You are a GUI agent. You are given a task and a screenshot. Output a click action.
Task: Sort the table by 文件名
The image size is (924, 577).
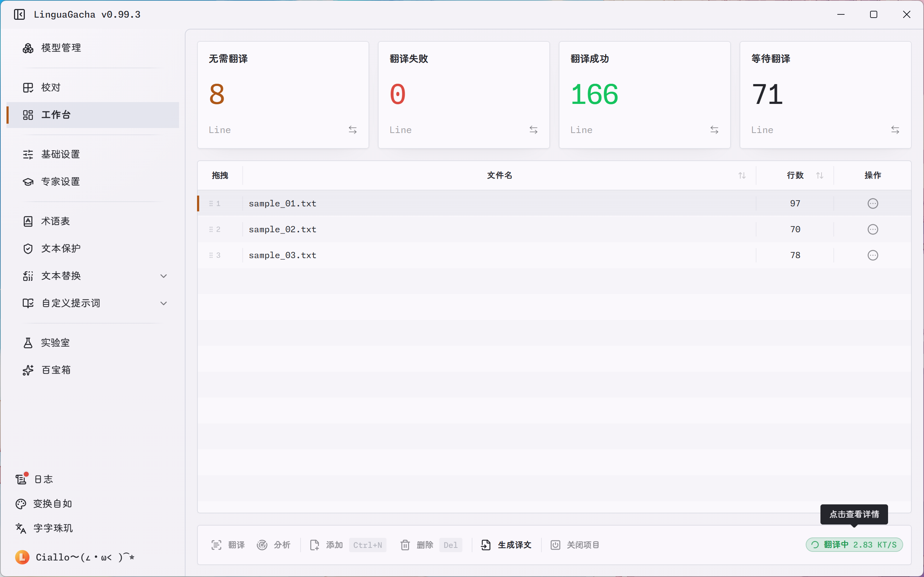pyautogui.click(x=742, y=175)
